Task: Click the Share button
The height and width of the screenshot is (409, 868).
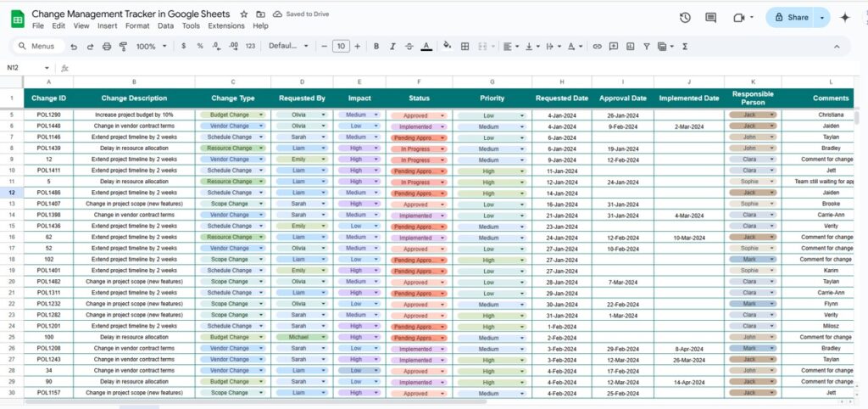Action: [x=791, y=18]
